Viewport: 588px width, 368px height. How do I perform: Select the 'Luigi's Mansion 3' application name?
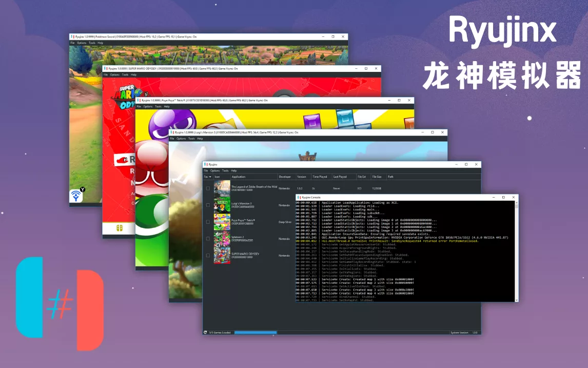point(242,203)
